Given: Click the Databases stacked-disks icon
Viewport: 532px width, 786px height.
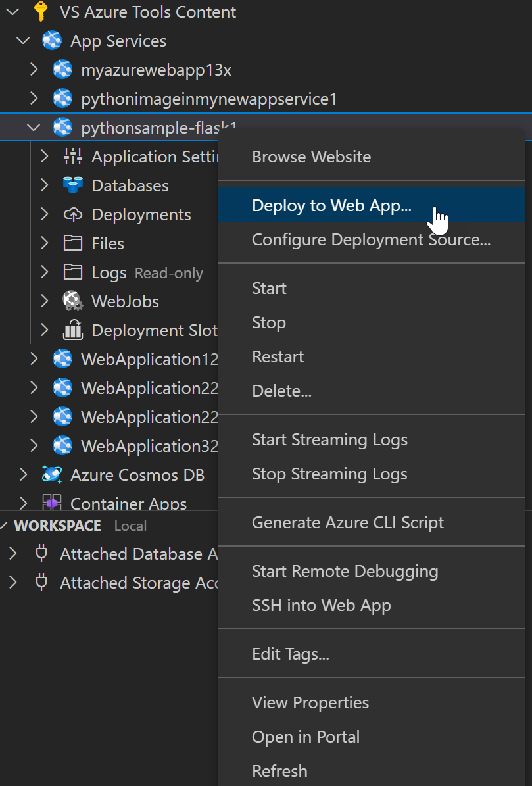Looking at the screenshot, I should click(x=73, y=185).
